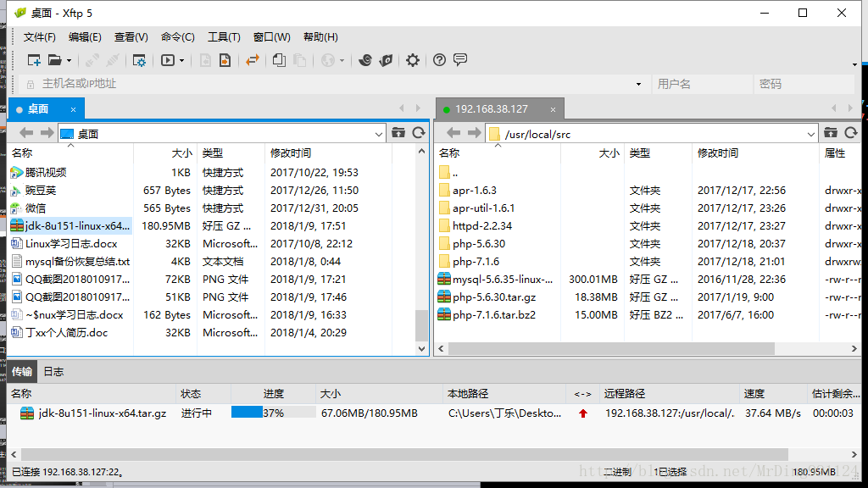Select php-7.1.6.tar.bz2 remote file
This screenshot has width=868, height=488.
[487, 315]
